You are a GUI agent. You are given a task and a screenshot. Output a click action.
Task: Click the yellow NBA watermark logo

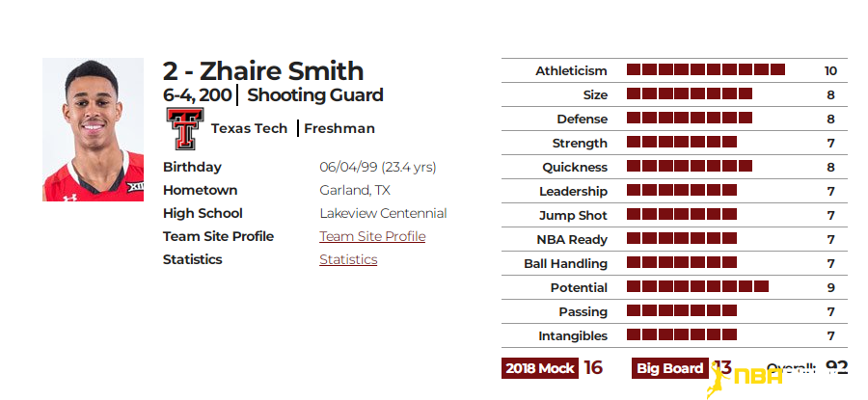tap(746, 379)
